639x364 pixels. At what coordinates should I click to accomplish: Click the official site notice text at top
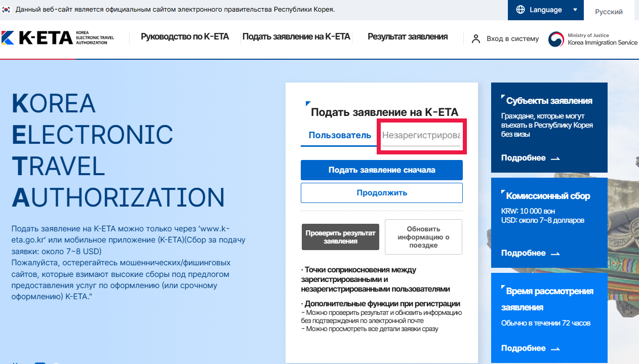[x=175, y=10]
